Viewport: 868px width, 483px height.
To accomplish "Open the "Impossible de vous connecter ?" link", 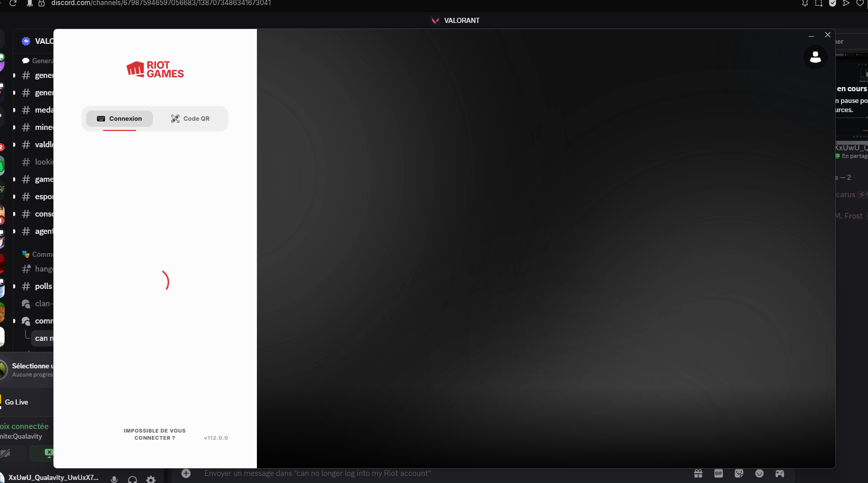I will pyautogui.click(x=154, y=434).
